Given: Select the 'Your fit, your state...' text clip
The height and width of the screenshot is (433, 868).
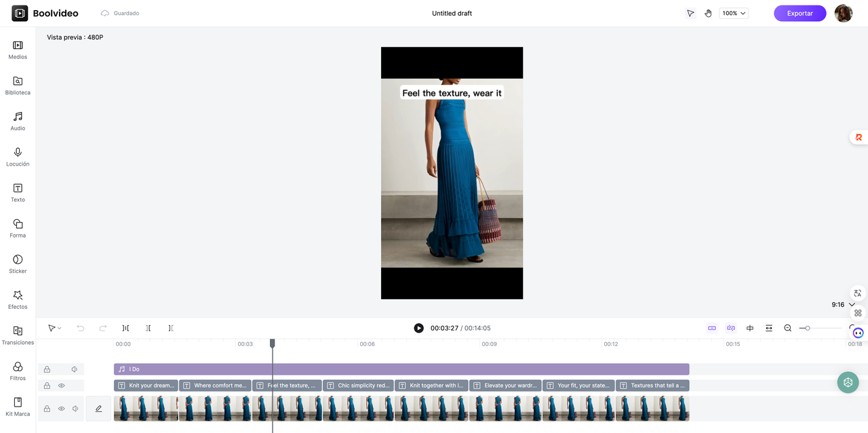Looking at the screenshot, I should 578,385.
